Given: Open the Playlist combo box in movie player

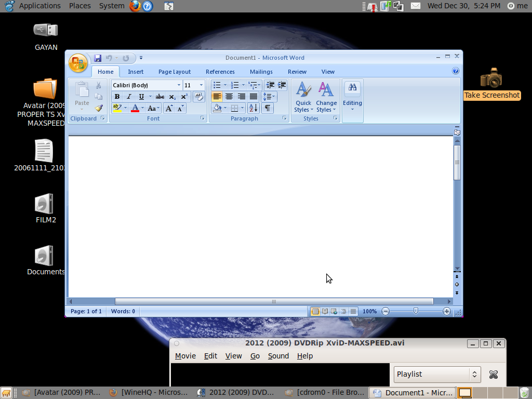Looking at the screenshot, I should pyautogui.click(x=437, y=375).
